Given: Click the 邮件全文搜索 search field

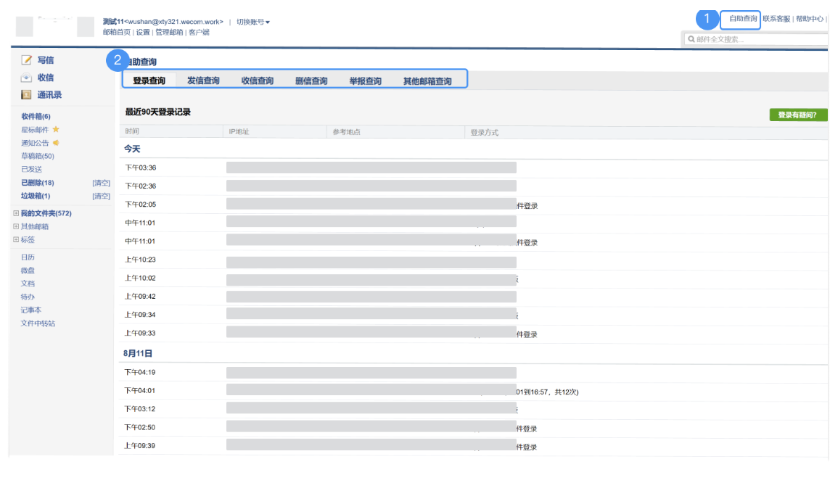Looking at the screenshot, I should coord(755,39).
